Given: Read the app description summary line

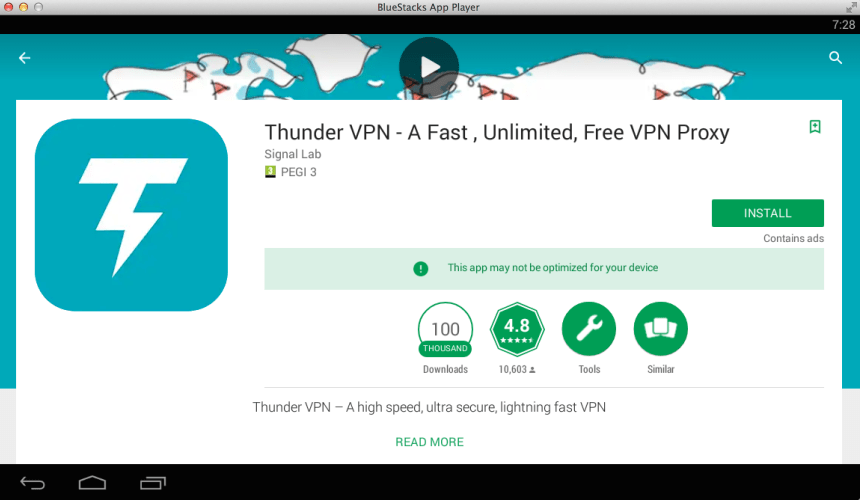Looking at the screenshot, I should 429,407.
